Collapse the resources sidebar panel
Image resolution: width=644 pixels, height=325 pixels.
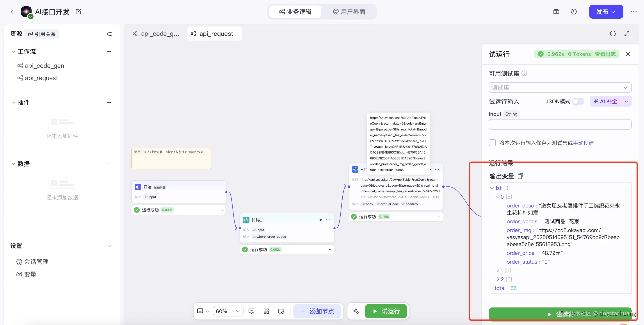(109, 34)
